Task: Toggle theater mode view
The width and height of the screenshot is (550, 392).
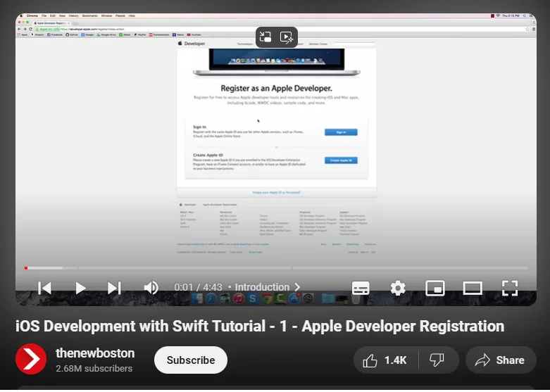Action: tap(473, 289)
